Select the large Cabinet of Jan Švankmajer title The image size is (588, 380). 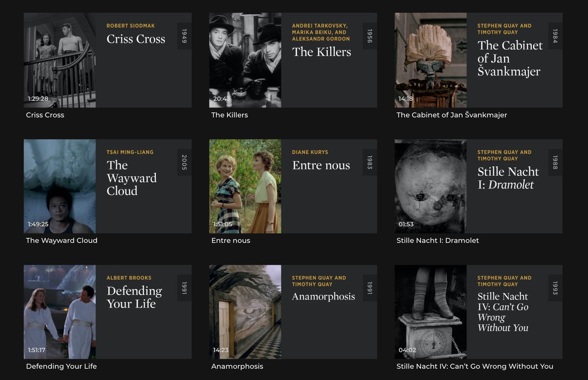510,58
